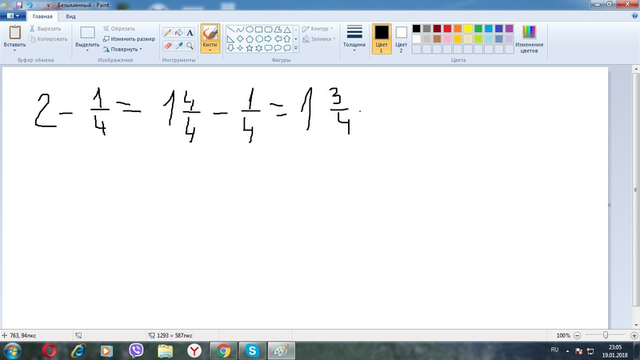The width and height of the screenshot is (640, 360).
Task: Expand the Толщина line thickness dropdown
Action: (x=354, y=39)
